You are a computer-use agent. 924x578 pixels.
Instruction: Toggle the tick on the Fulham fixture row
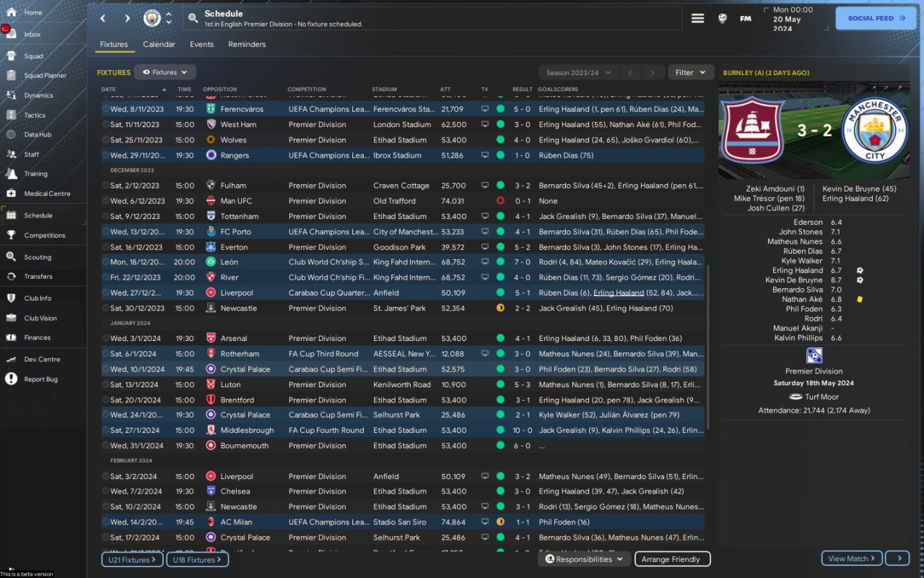coord(105,186)
